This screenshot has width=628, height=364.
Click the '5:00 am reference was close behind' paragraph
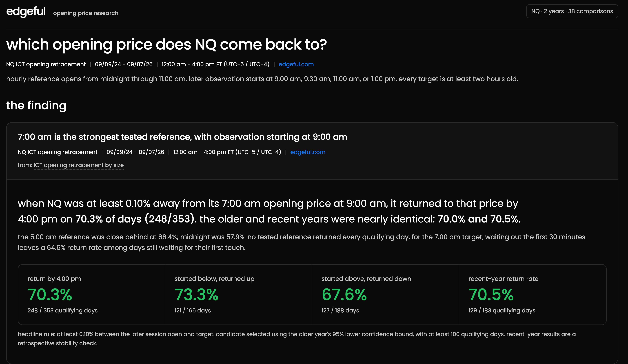click(302, 242)
